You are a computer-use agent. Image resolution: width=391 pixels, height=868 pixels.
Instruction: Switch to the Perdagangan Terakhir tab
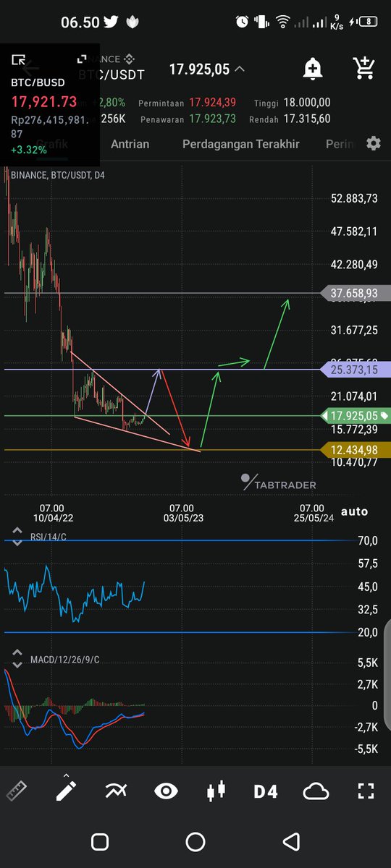pyautogui.click(x=240, y=144)
